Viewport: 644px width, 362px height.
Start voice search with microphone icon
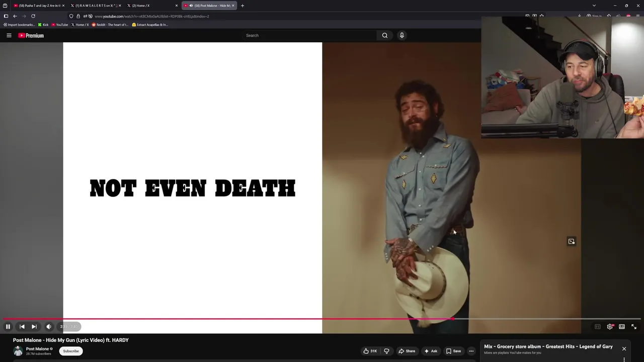(401, 35)
